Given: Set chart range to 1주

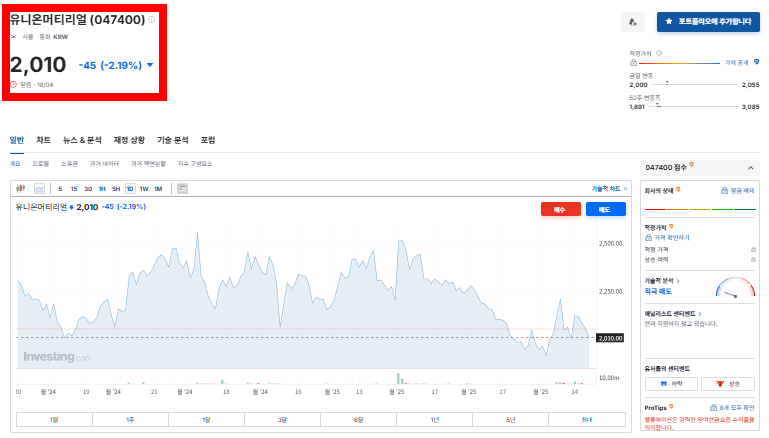Looking at the screenshot, I should [130, 420].
